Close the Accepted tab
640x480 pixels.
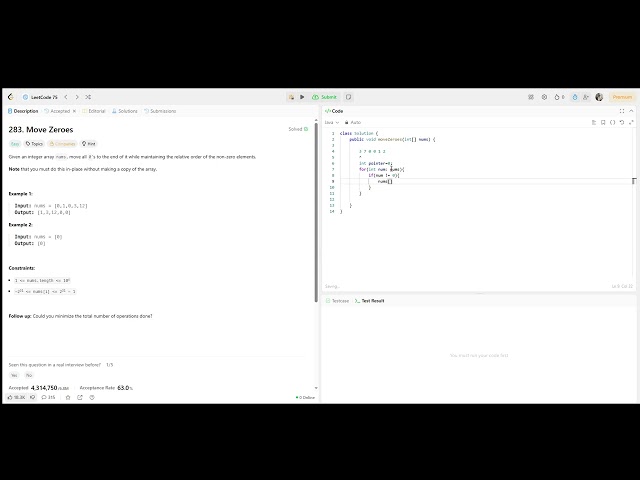[74, 111]
